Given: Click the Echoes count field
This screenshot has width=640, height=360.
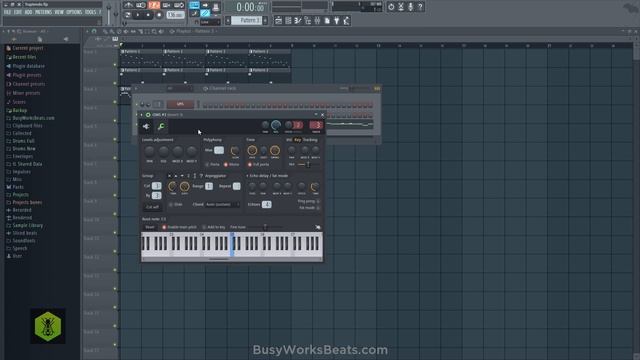Looking at the screenshot, I should pyautogui.click(x=267, y=204).
